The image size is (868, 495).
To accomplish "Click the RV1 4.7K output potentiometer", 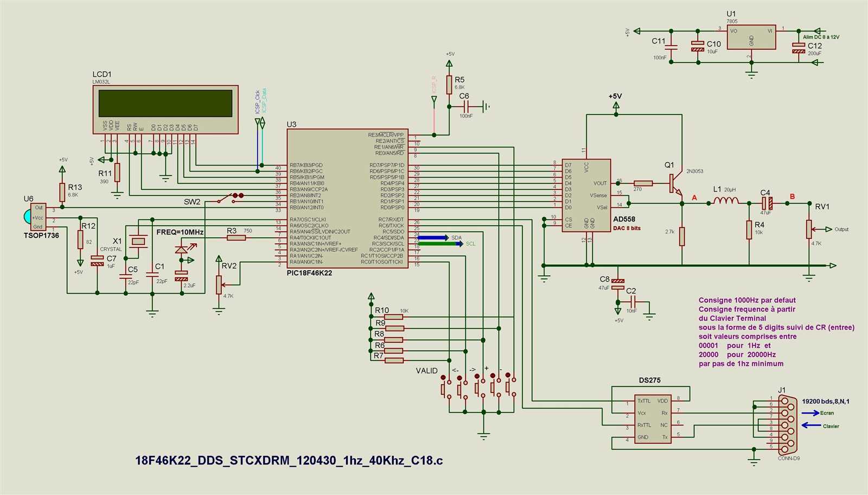I will pos(809,229).
